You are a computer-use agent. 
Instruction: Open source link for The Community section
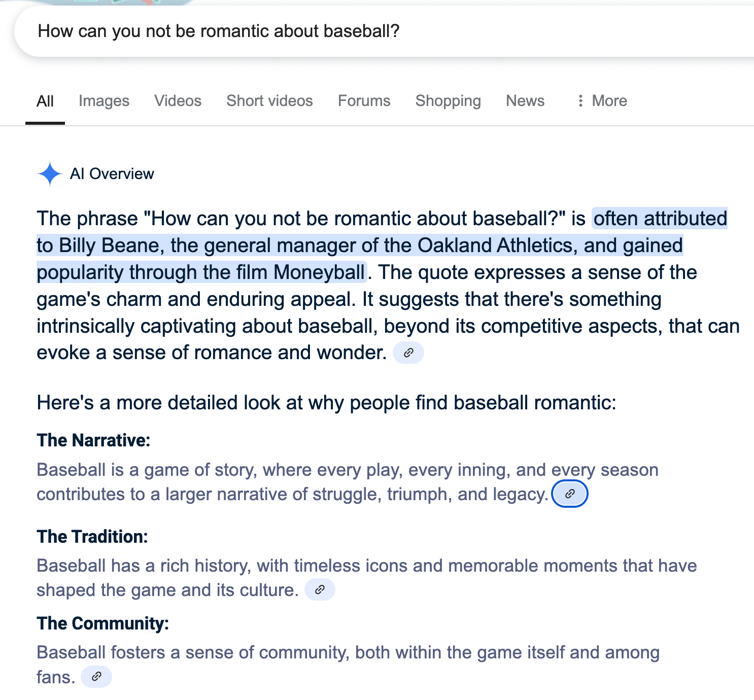point(96,677)
